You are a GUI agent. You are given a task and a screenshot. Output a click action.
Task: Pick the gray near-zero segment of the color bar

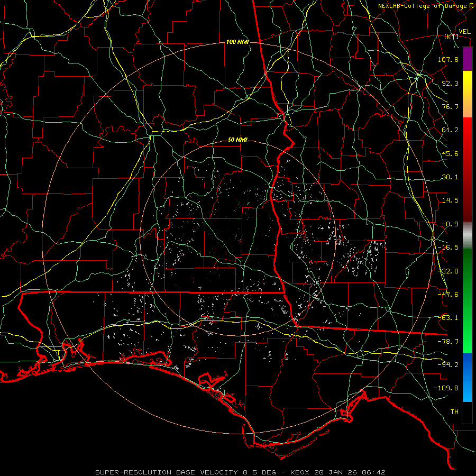point(467,235)
